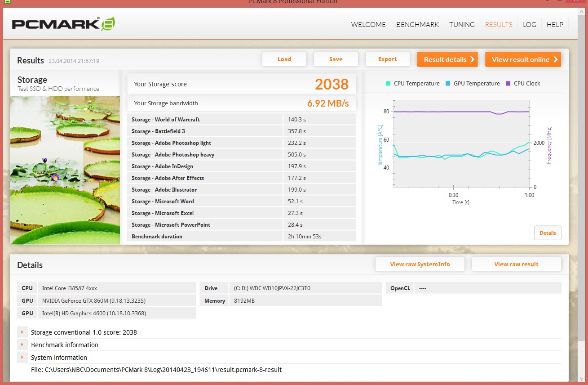Viewport: 588px width, 385px height.
Task: Click 'Storage - Adobe Photoshop heavy' row
Action: 242,155
